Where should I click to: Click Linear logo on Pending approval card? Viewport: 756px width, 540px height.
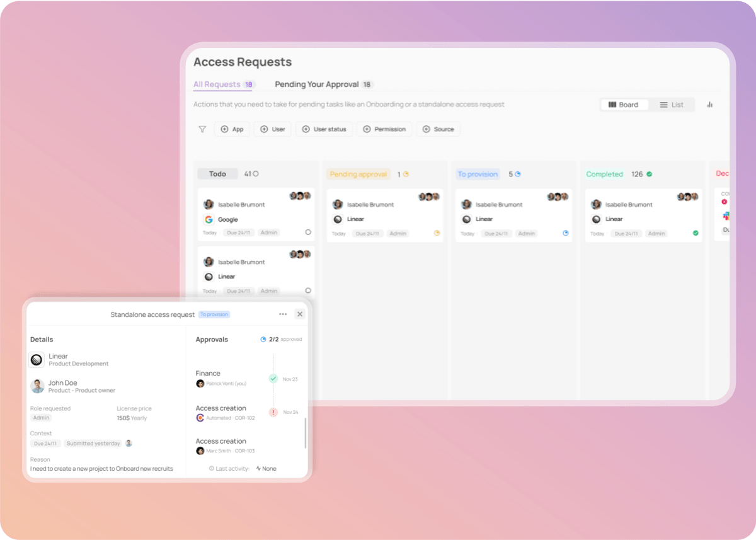click(x=338, y=219)
